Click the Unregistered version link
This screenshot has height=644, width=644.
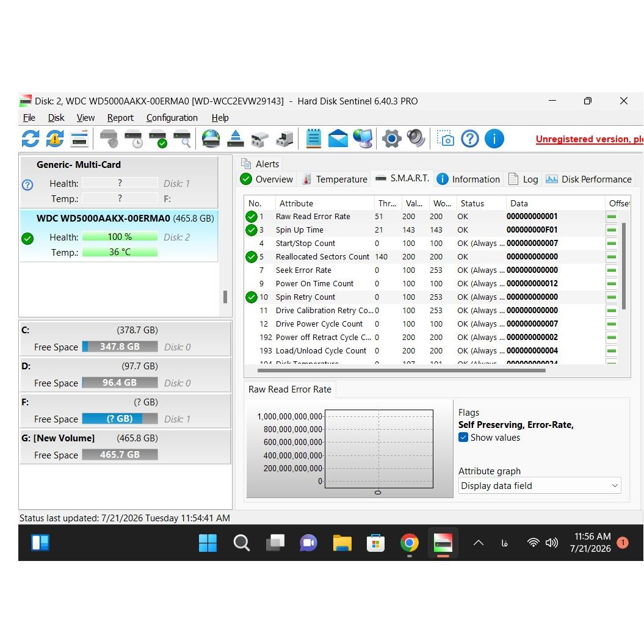point(590,139)
